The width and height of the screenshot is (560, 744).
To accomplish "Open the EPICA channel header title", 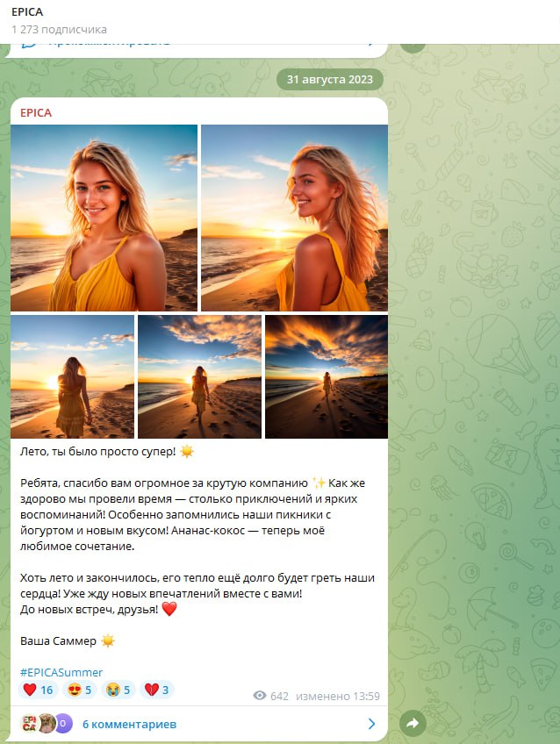I will coord(27,12).
